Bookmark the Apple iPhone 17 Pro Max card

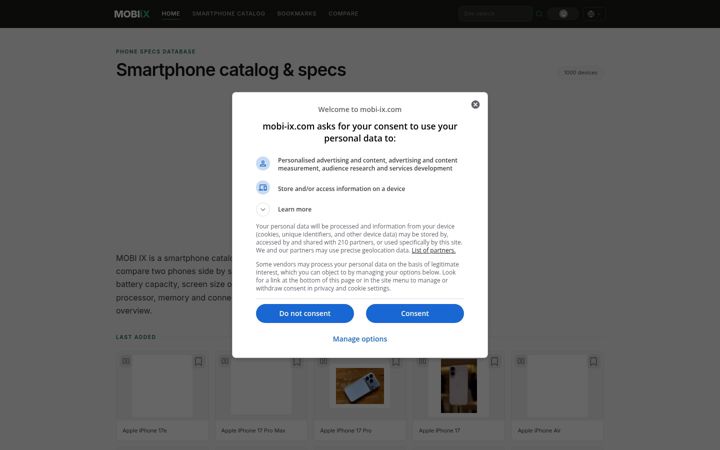point(297,361)
